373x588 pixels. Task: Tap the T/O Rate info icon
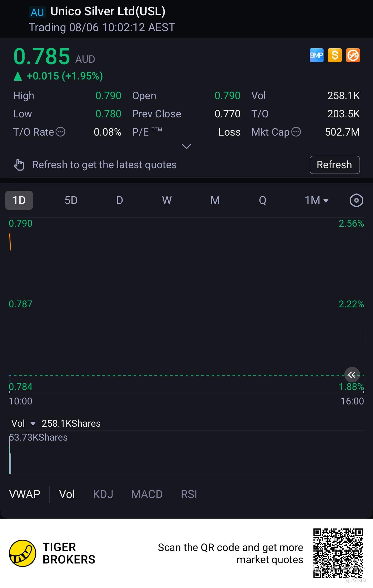coord(60,132)
